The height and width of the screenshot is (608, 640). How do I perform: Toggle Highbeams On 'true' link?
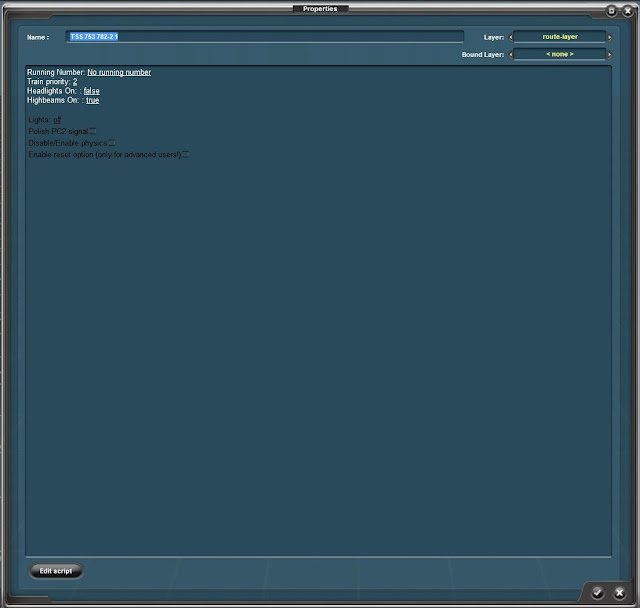pos(93,100)
